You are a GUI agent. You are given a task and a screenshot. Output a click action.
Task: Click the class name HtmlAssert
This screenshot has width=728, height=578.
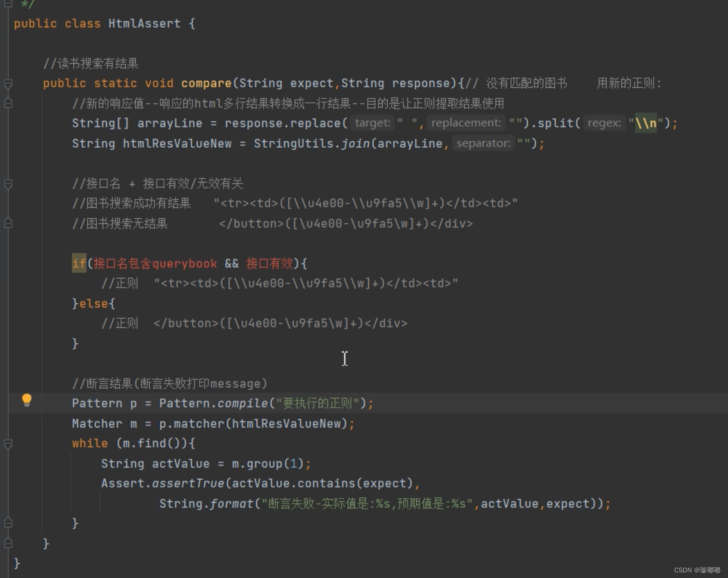click(144, 24)
